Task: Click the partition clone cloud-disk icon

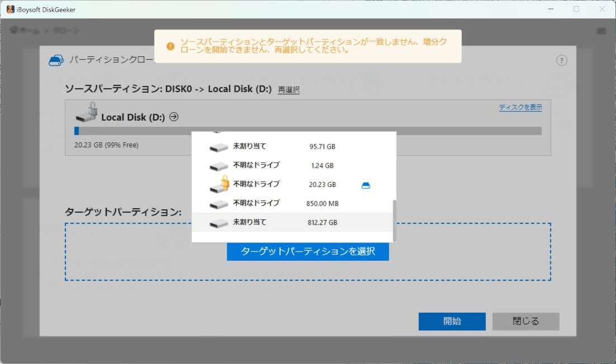Action: [56, 60]
